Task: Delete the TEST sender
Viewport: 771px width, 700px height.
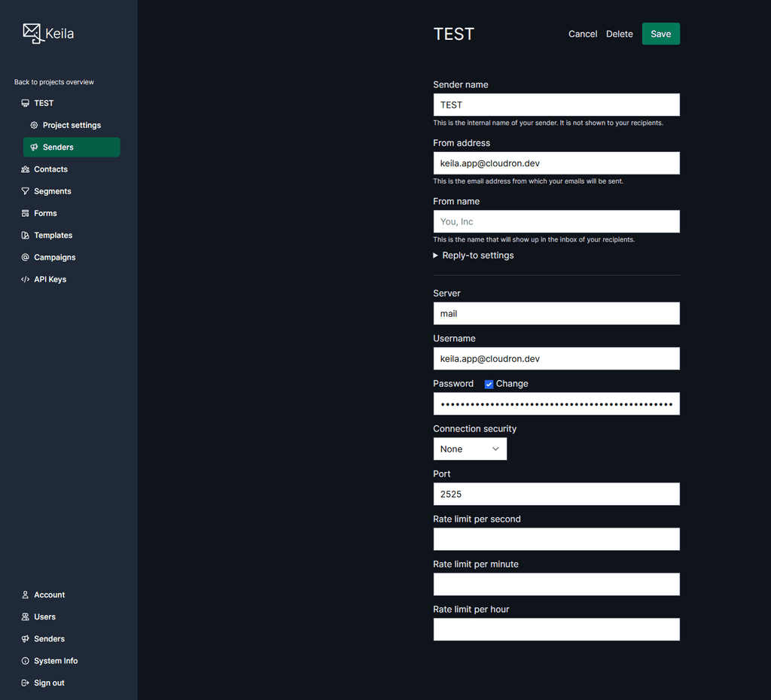Action: pyautogui.click(x=619, y=34)
